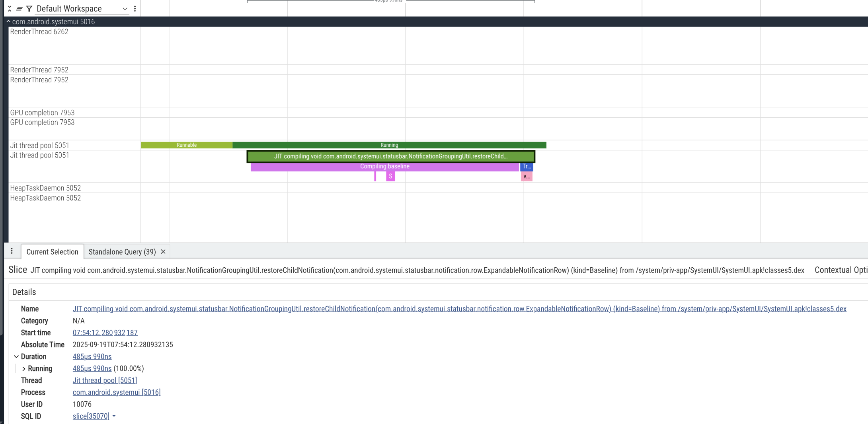
Task: Open the SQL ID slice[35070] dropdown arrow
Action: pos(114,416)
